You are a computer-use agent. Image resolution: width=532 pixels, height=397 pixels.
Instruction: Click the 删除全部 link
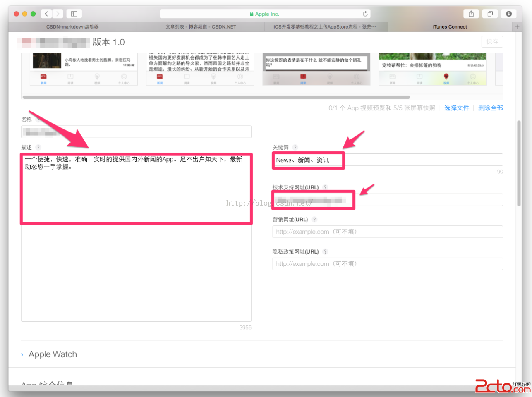pos(491,108)
